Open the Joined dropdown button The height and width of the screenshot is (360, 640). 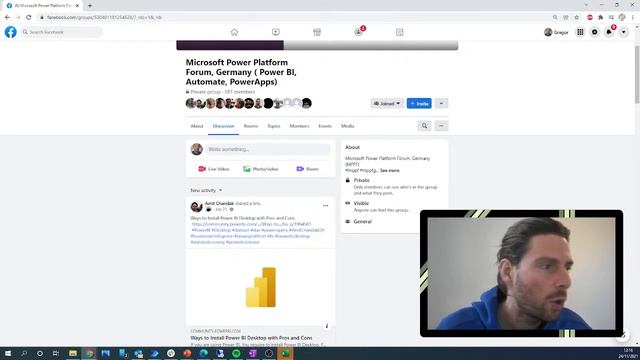[387, 104]
